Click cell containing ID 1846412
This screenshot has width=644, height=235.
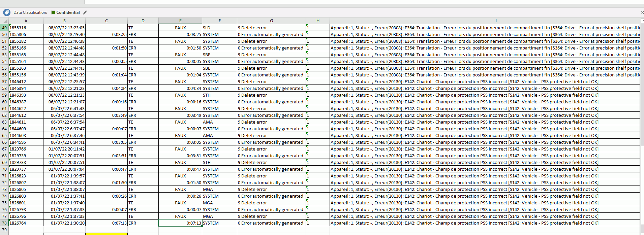click(x=26, y=81)
